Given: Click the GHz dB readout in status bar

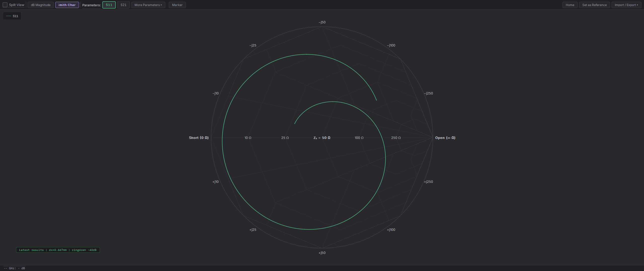Looking at the screenshot, I should (x=14, y=268).
